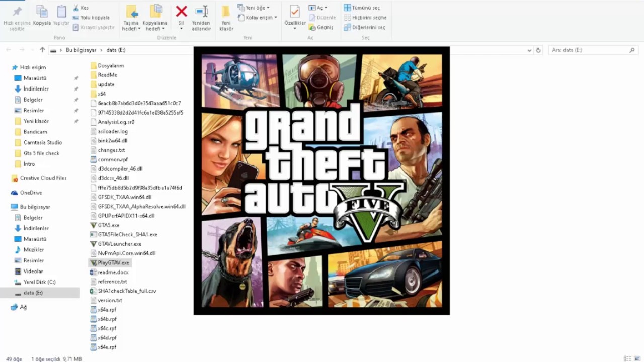
Task: Select the reference.txt file
Action: 112,282
